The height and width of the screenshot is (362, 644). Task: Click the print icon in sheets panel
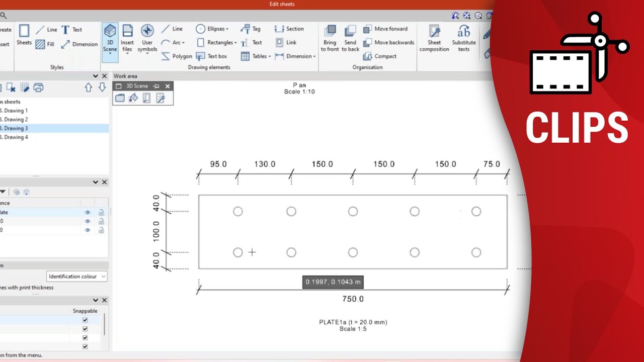[x=38, y=88]
